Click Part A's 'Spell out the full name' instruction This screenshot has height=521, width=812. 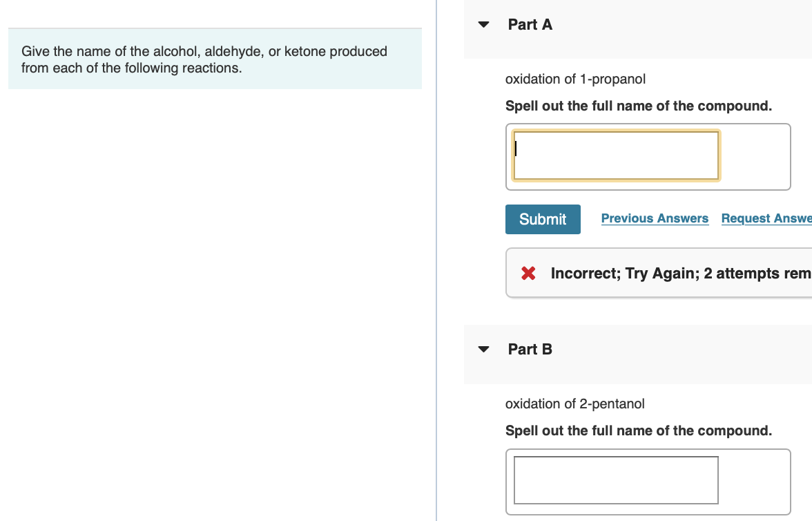pyautogui.click(x=639, y=106)
